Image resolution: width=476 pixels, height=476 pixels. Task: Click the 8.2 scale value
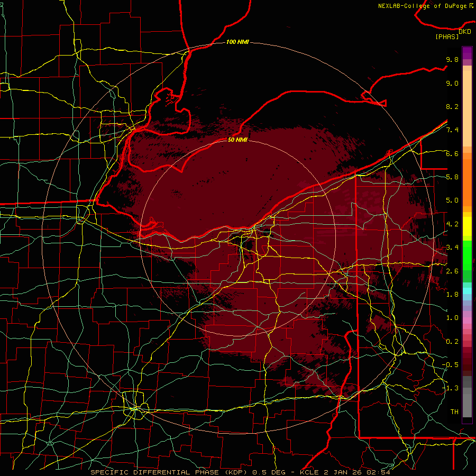pos(452,106)
